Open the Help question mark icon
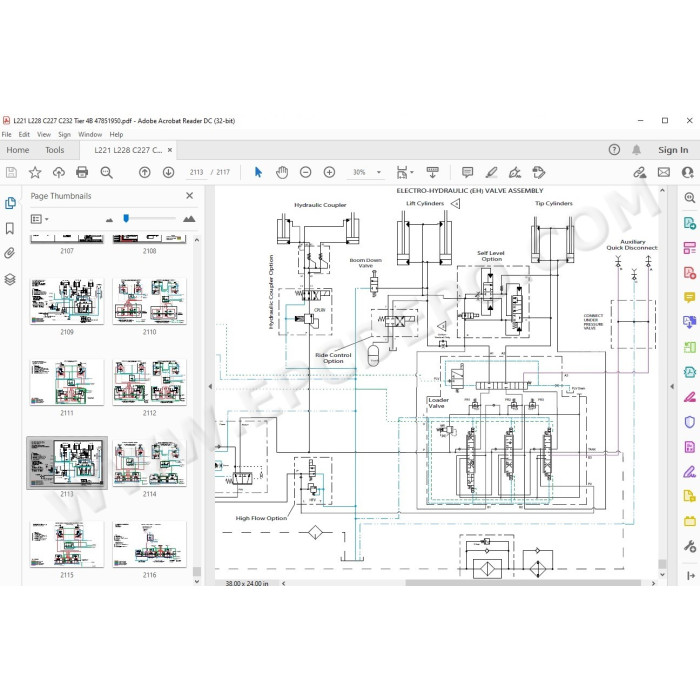700x700 pixels. click(614, 150)
